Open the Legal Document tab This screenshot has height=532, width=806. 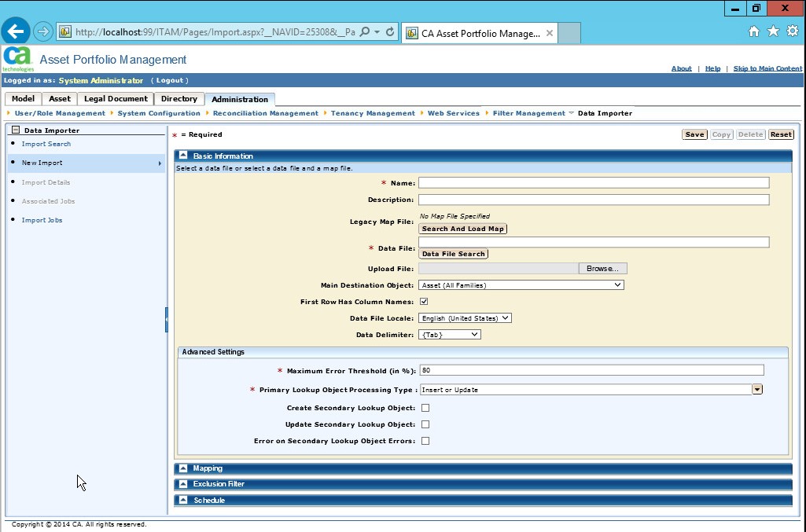116,98
